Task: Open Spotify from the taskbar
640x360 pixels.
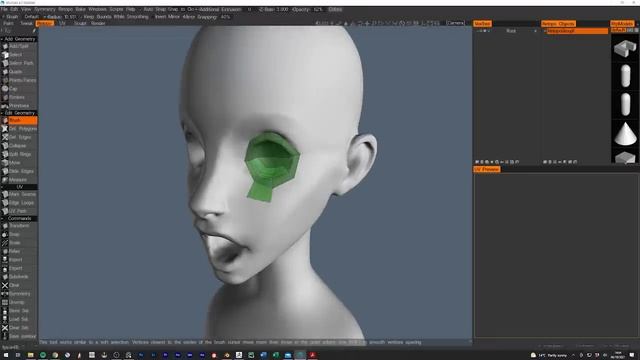Action: click(43, 355)
